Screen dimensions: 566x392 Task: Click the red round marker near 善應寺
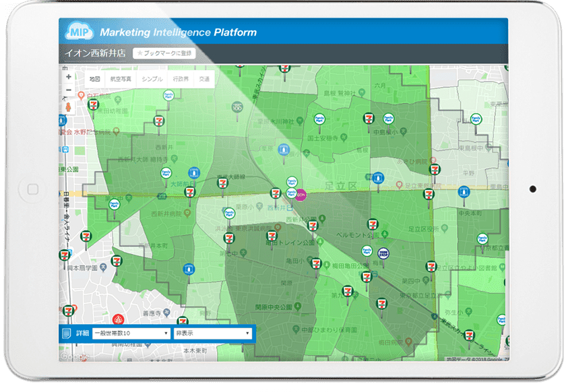(118, 320)
